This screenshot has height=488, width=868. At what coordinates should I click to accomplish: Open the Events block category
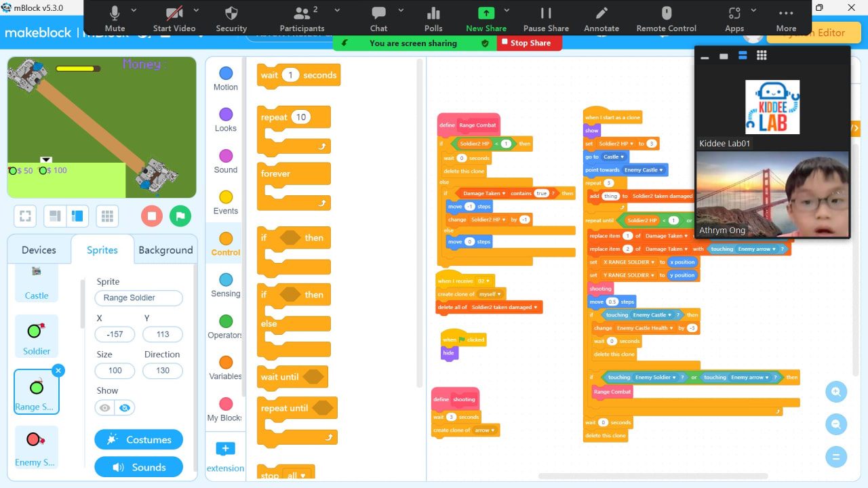coord(226,203)
